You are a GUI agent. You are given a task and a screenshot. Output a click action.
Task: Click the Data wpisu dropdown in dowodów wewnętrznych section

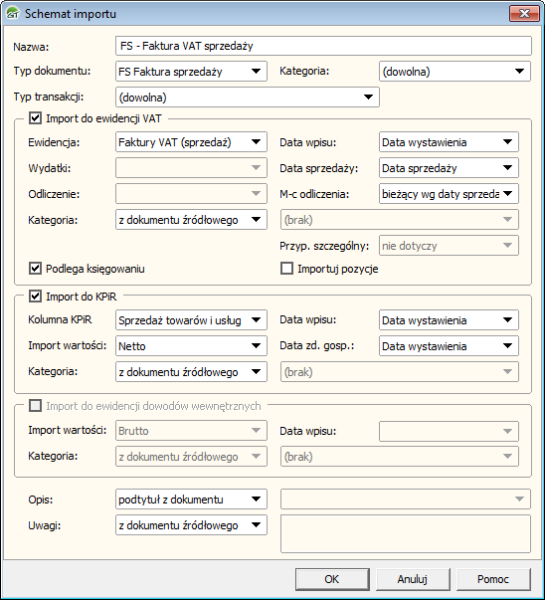449,431
